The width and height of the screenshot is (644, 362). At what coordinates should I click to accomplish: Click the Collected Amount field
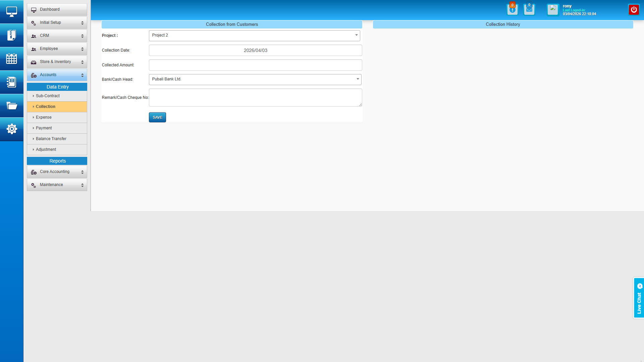point(255,65)
